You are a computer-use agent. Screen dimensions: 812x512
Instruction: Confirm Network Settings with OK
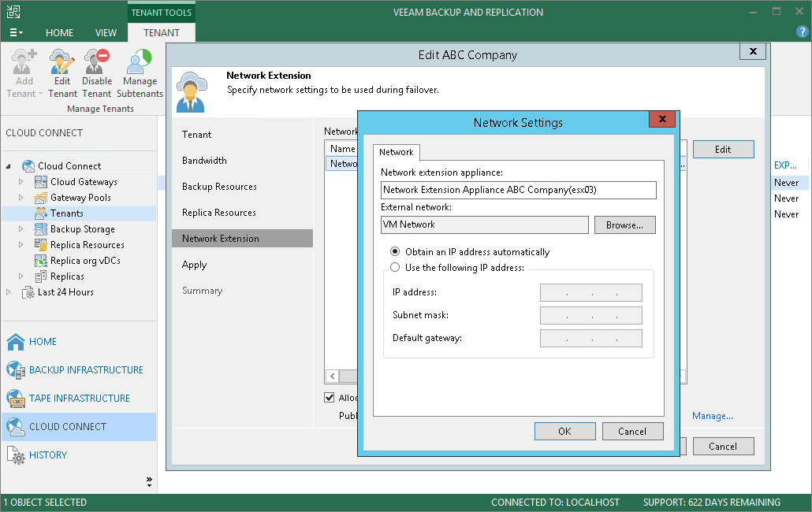click(x=565, y=432)
